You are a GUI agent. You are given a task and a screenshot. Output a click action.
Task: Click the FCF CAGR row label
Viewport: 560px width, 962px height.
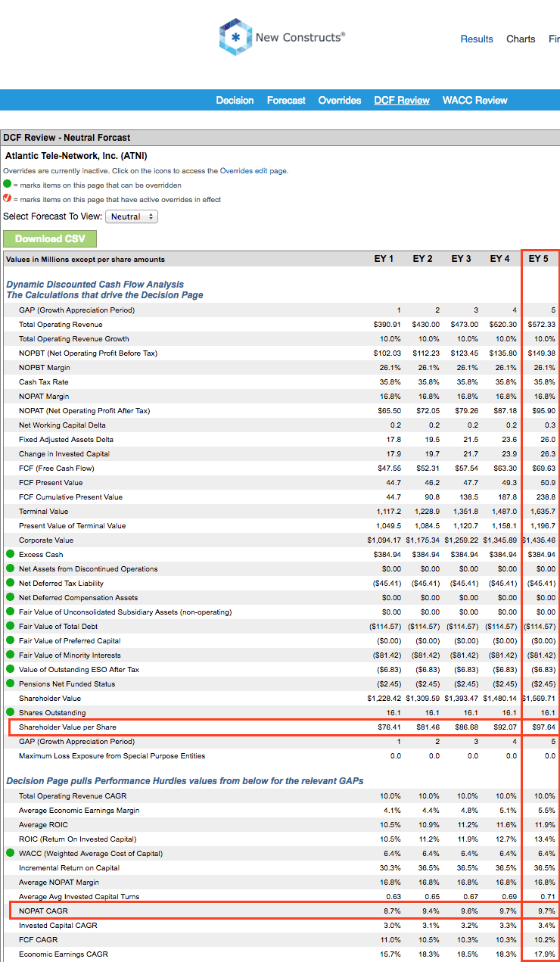[x=37, y=939]
